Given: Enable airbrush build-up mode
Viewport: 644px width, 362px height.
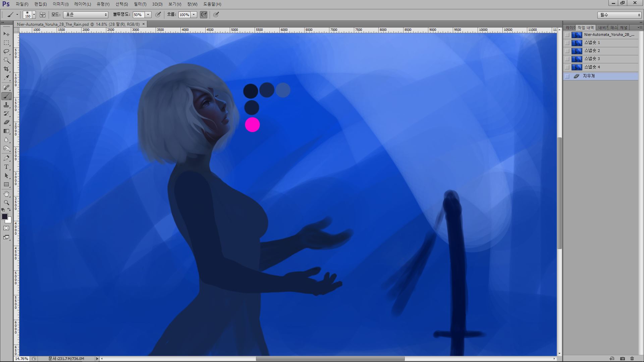Looking at the screenshot, I should coord(203,15).
